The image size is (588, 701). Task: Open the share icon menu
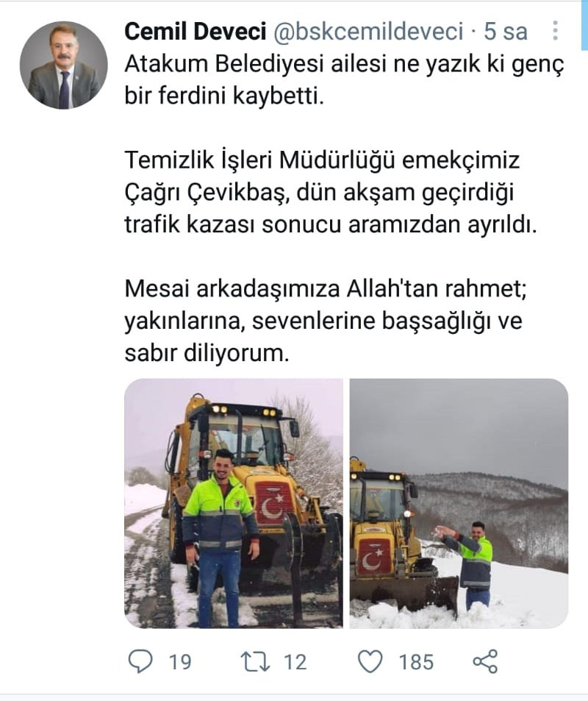[x=485, y=661]
